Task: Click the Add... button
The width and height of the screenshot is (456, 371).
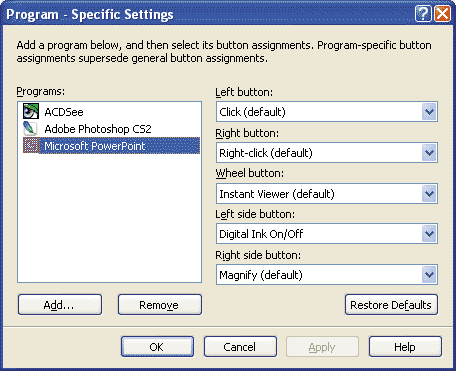Action: coord(60,305)
